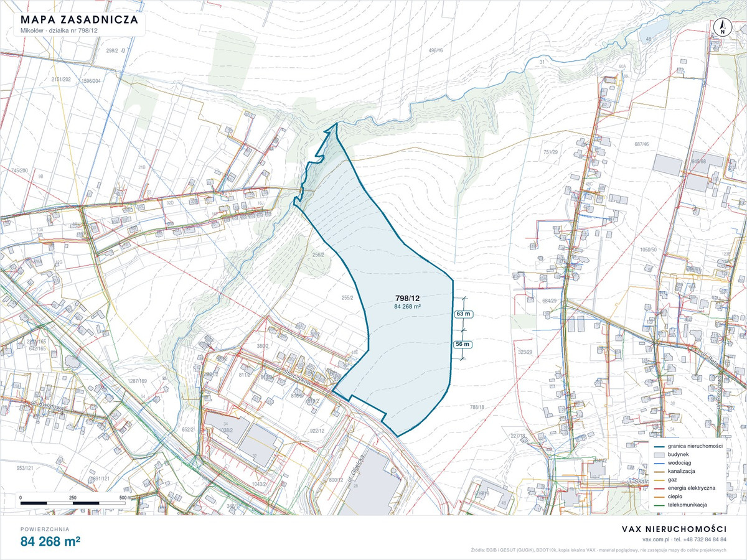Select the energia elektryczna legend label
Image resolution: width=747 pixels, height=560 pixels.
pyautogui.click(x=692, y=488)
